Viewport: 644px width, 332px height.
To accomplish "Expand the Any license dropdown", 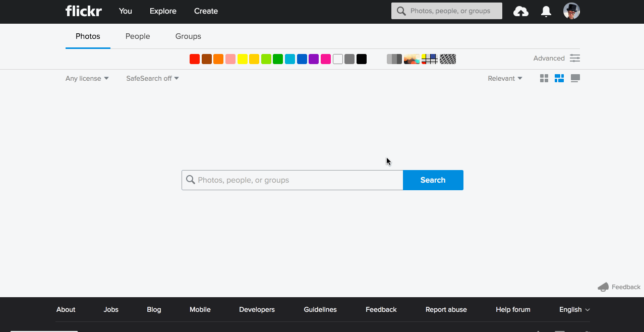I will (x=87, y=78).
